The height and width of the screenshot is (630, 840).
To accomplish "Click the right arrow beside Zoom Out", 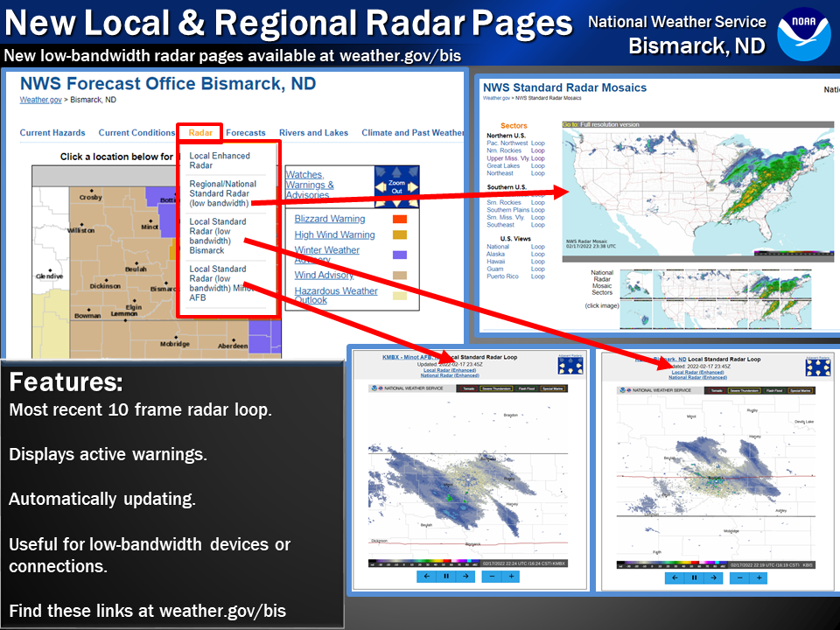I will [x=412, y=187].
